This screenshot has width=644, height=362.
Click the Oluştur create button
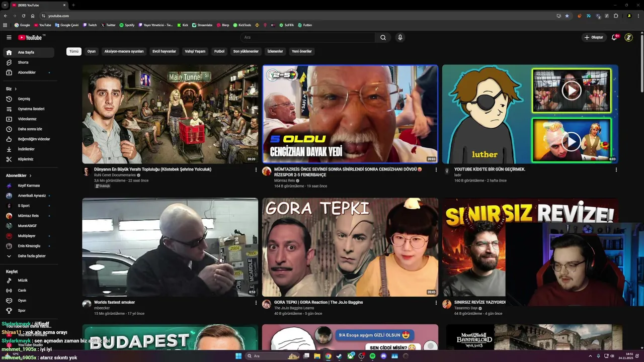[594, 37]
